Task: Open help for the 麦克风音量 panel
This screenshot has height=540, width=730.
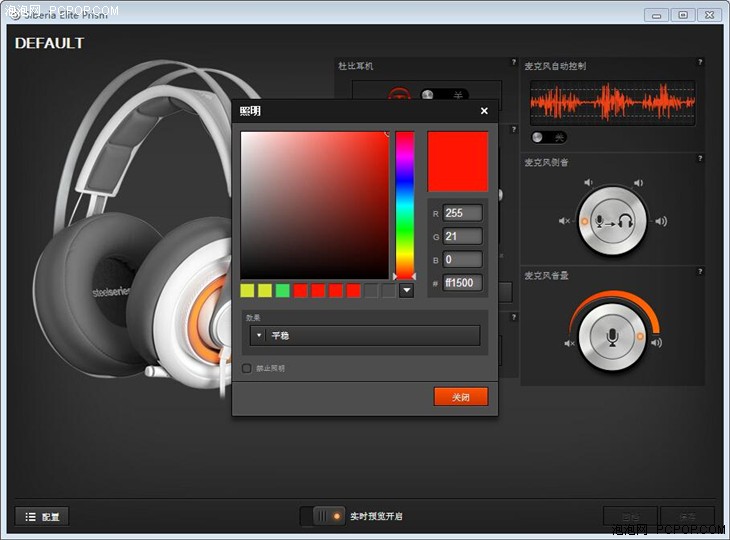Action: 700,271
